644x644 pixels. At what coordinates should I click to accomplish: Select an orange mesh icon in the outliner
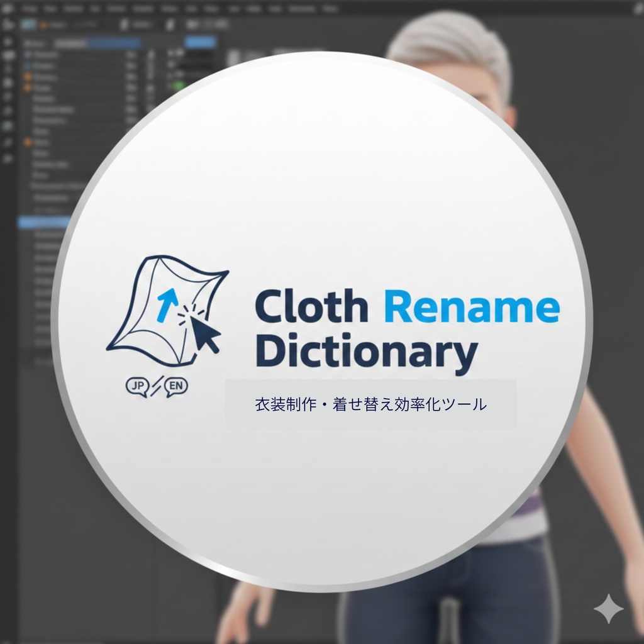pyautogui.click(x=27, y=77)
